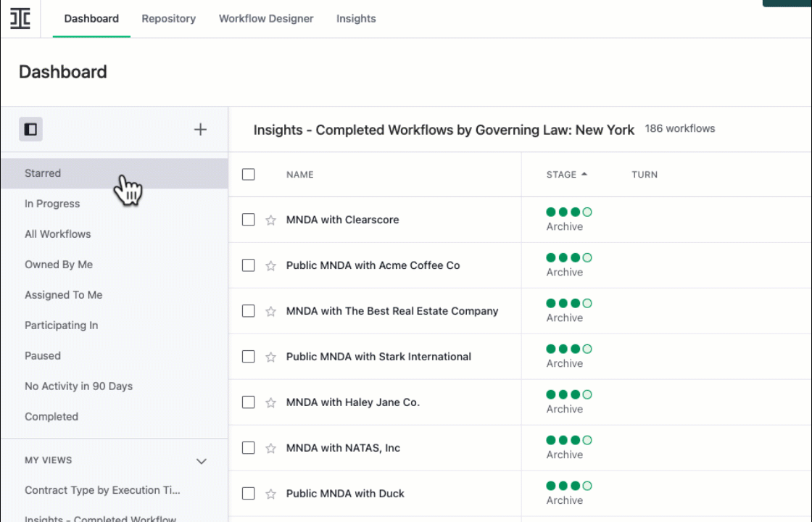Collapse the MY VIEWS section
This screenshot has width=812, height=522.
(x=202, y=460)
